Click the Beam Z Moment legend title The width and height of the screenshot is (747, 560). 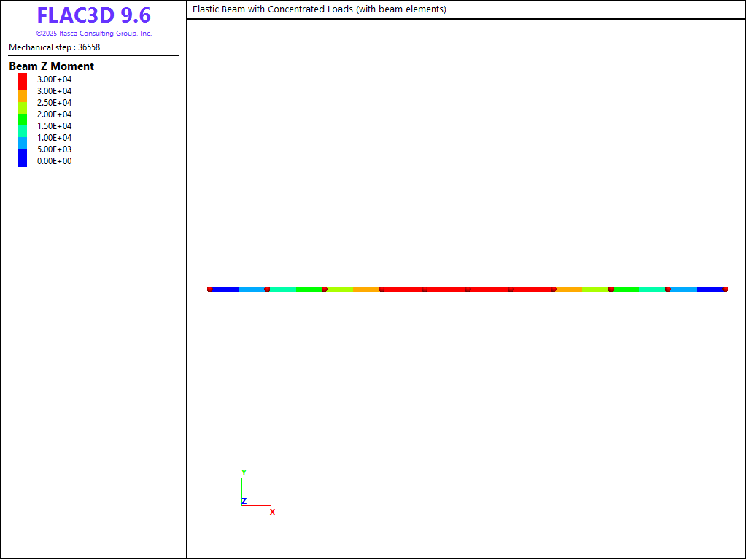pos(52,66)
